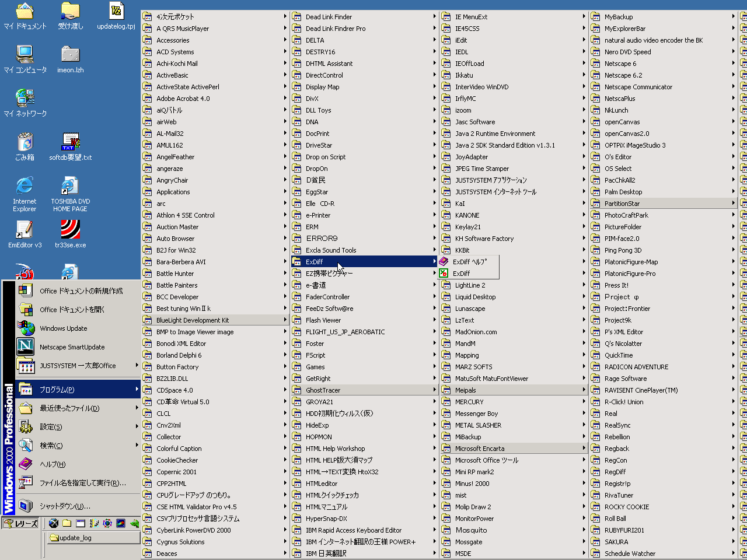The height and width of the screenshot is (560, 747).
Task: Expand the submenu arrow for Netscape Communicator
Action: [x=733, y=86]
